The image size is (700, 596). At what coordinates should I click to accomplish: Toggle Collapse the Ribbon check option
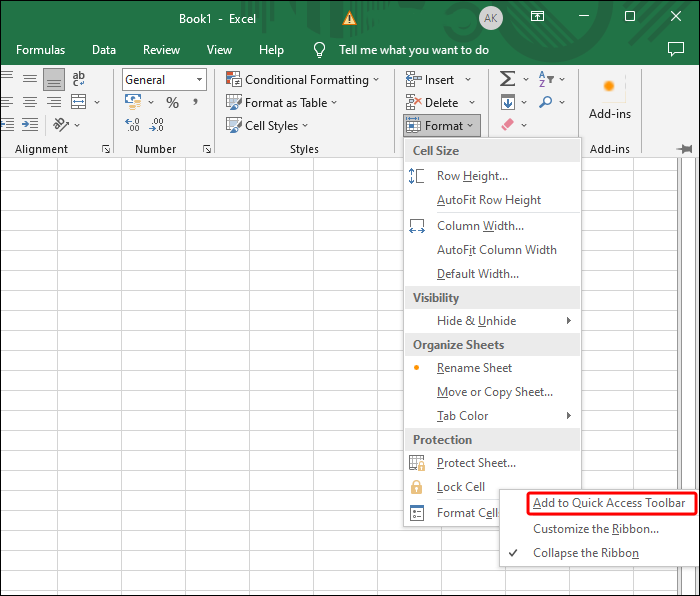pyautogui.click(x=585, y=553)
